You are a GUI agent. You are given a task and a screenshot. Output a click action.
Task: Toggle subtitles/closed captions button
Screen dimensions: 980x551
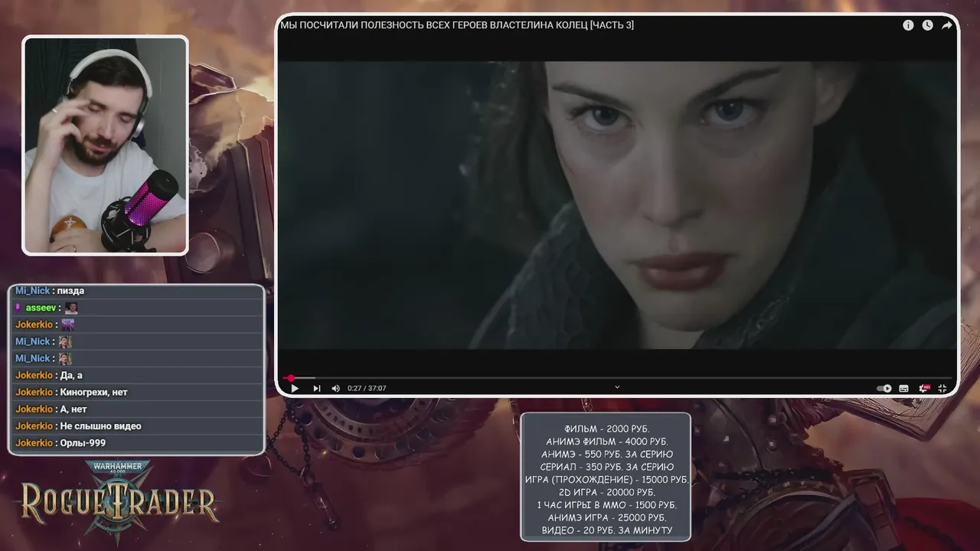(x=903, y=388)
